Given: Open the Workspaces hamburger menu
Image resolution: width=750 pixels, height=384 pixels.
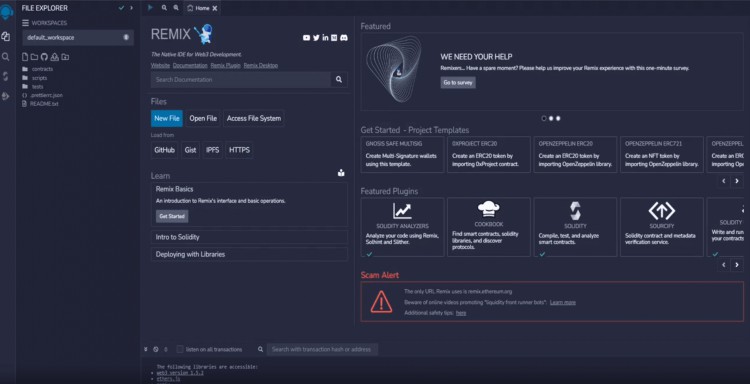Looking at the screenshot, I should (25, 23).
